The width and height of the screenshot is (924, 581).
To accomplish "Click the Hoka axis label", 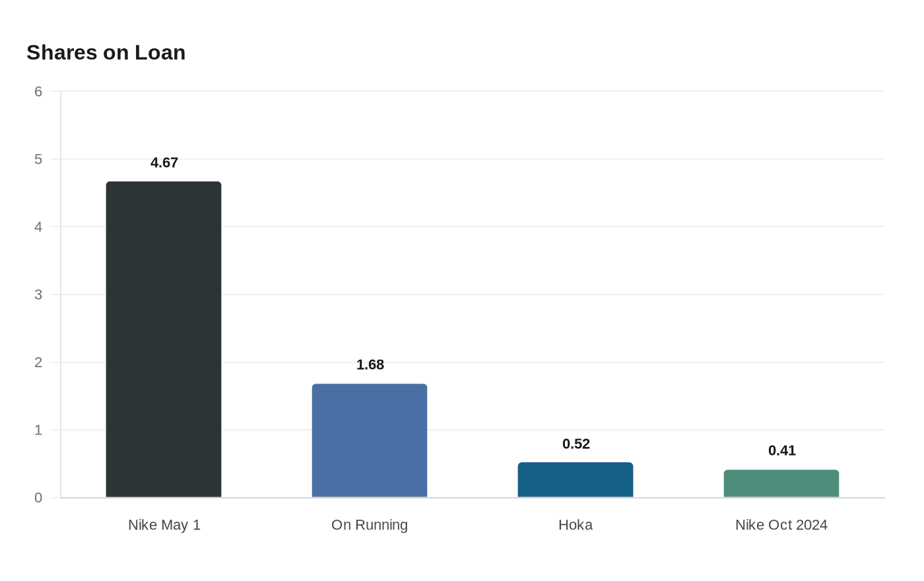I will click(x=576, y=525).
